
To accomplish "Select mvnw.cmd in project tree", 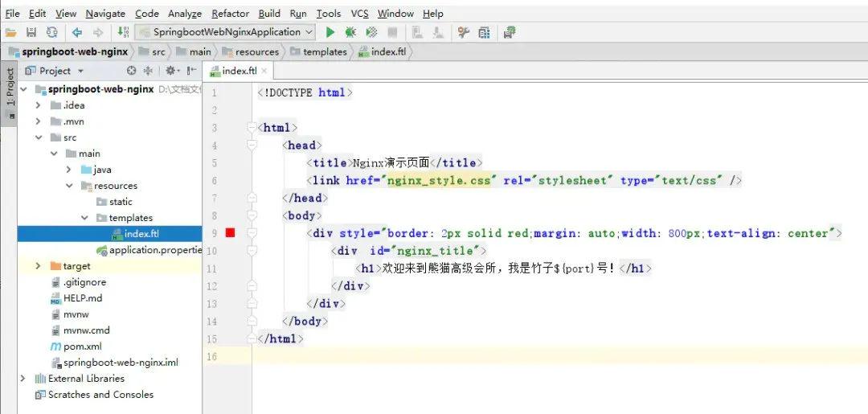I will 80,330.
